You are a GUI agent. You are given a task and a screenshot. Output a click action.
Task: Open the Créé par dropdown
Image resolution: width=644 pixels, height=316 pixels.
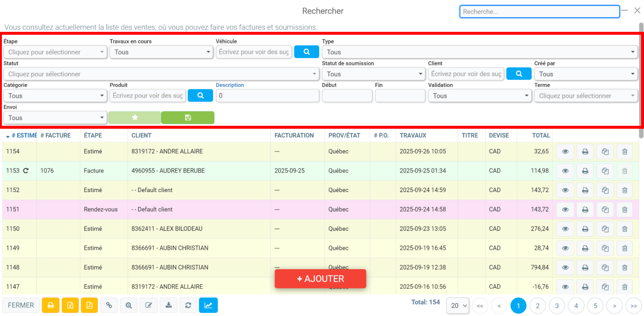click(x=586, y=74)
